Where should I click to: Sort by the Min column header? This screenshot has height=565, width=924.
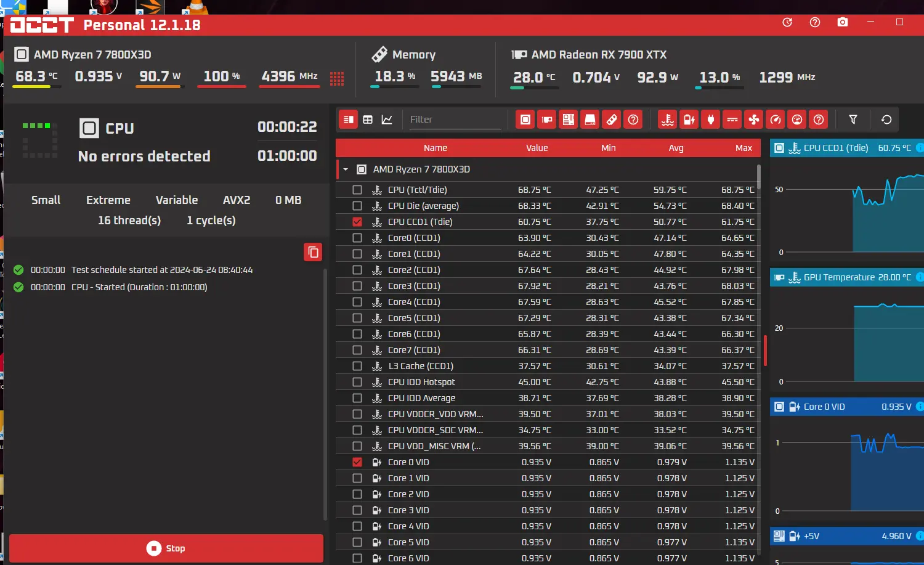(609, 148)
